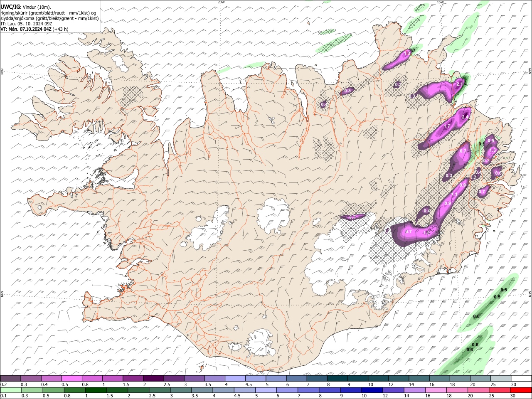Pick the pale green 0.1 swatch in bottom scale
The height and width of the screenshot is (399, 532).
point(11,390)
